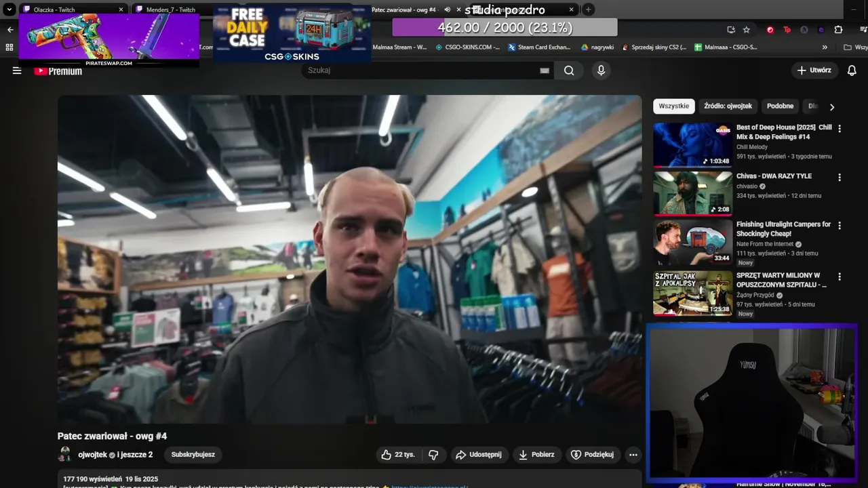Click the 462.00 / 2000 donation goal bar
Viewport: 868px width, 488px height.
pyautogui.click(x=505, y=28)
